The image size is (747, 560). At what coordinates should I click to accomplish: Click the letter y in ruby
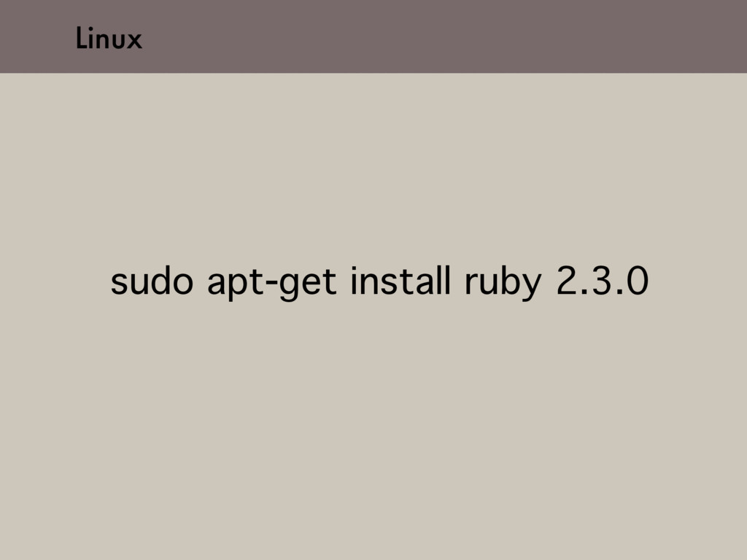click(531, 287)
